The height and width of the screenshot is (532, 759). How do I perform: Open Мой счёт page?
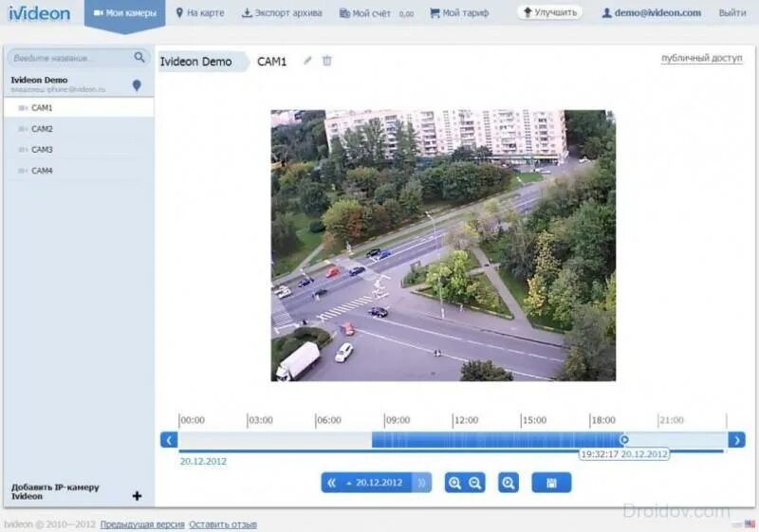point(376,13)
